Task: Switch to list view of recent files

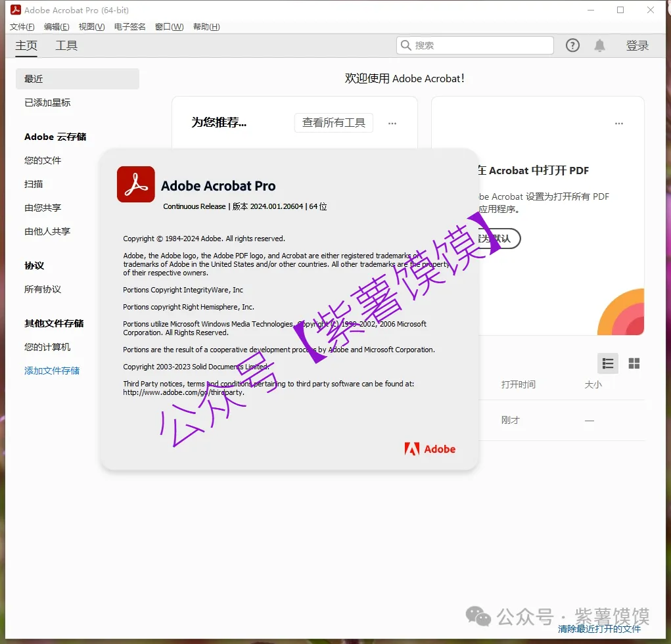Action: (608, 363)
